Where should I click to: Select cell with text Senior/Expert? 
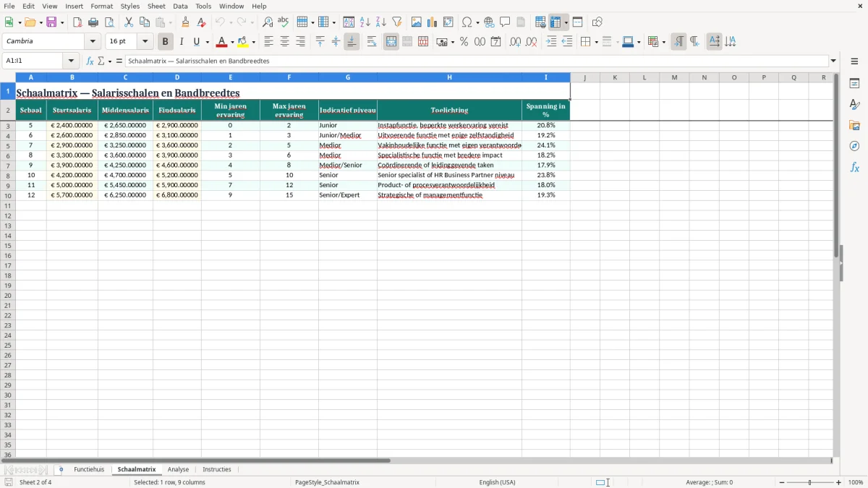[x=347, y=195]
